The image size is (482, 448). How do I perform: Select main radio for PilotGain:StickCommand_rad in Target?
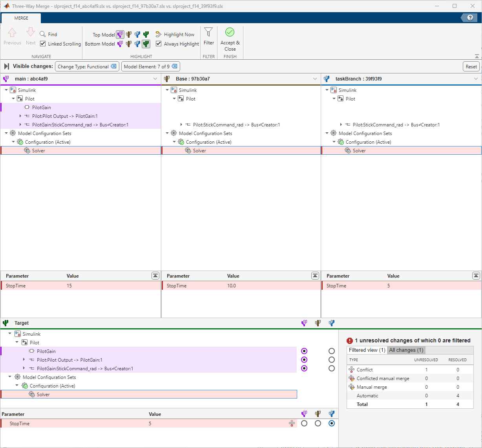click(x=304, y=368)
